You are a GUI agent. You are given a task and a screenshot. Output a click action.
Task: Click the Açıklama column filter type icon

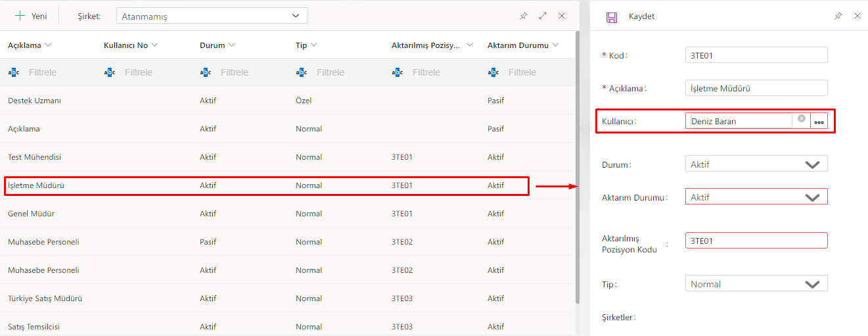(x=14, y=72)
